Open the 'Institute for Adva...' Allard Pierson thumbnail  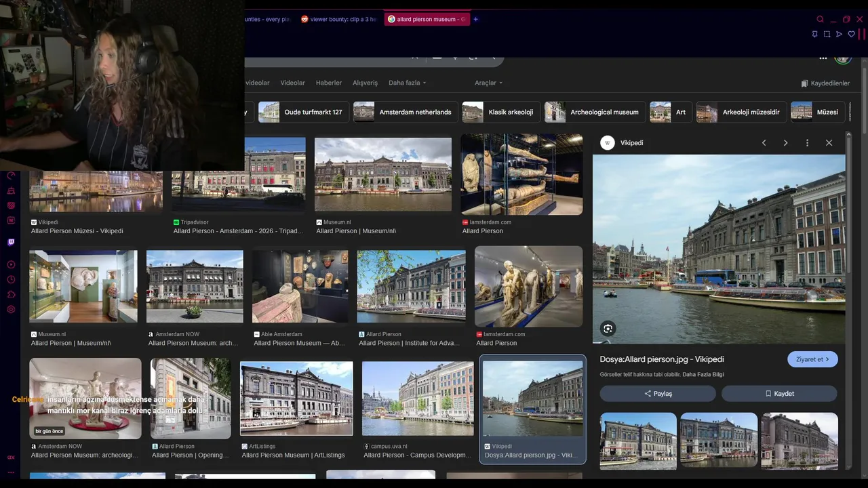pos(412,286)
